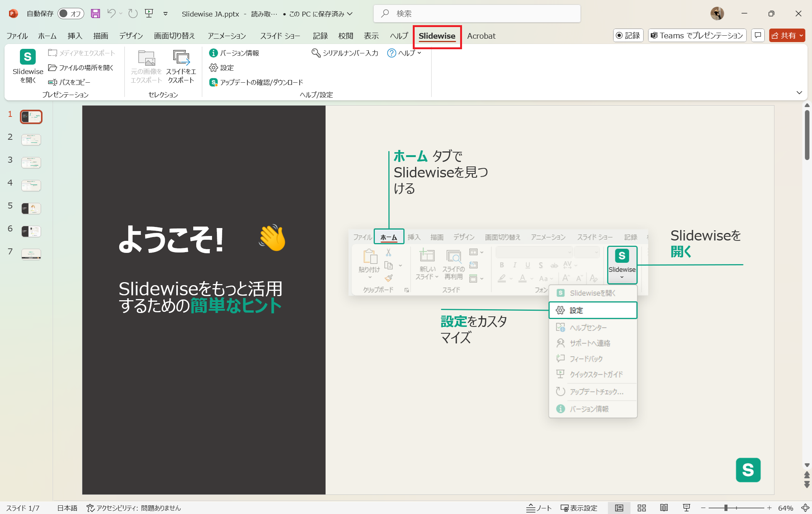This screenshot has width=812, height=514.
Task: Click Teams でプレゼンテーション button
Action: 697,36
